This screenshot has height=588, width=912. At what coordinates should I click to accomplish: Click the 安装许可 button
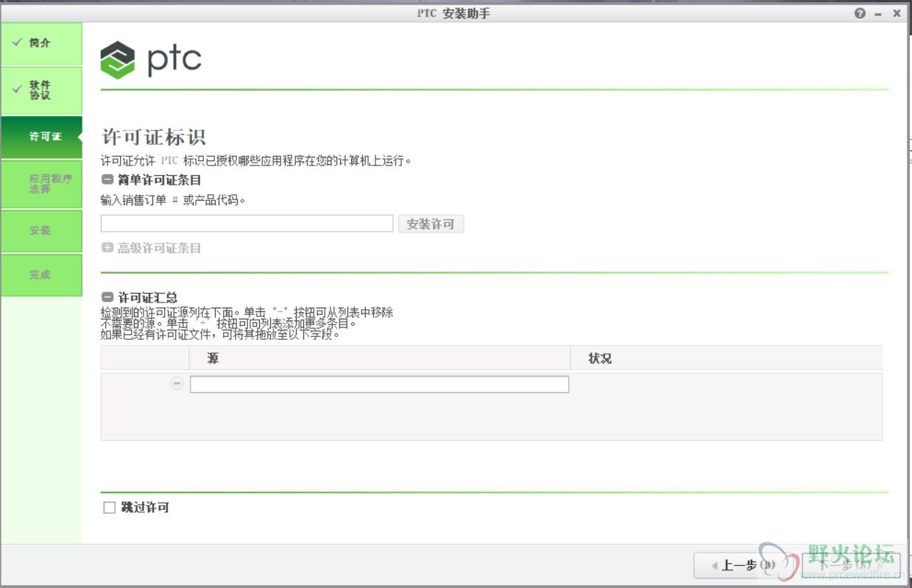[431, 224]
